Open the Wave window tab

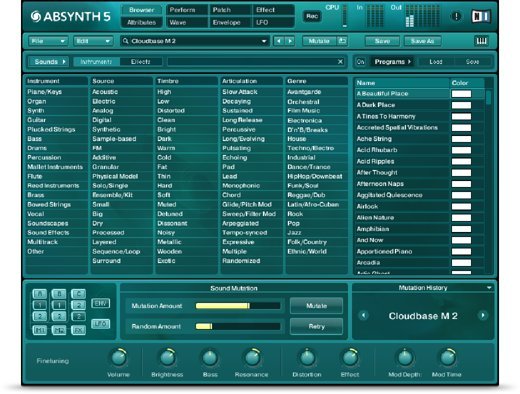click(187, 22)
